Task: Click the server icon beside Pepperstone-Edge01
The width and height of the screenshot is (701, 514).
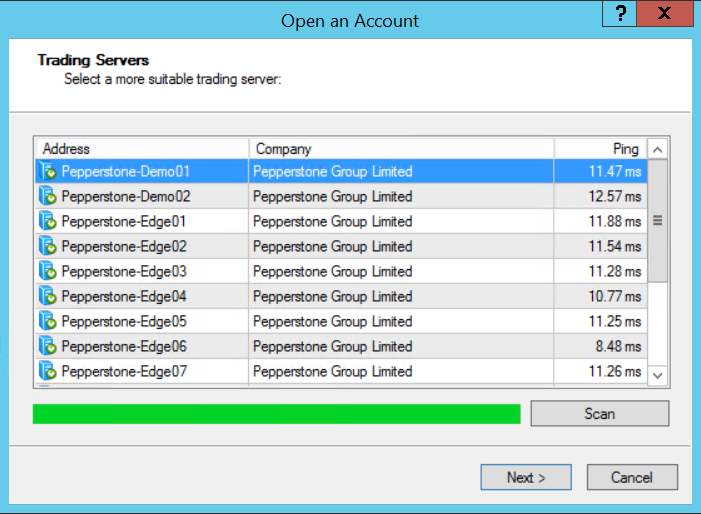Action: [48, 221]
